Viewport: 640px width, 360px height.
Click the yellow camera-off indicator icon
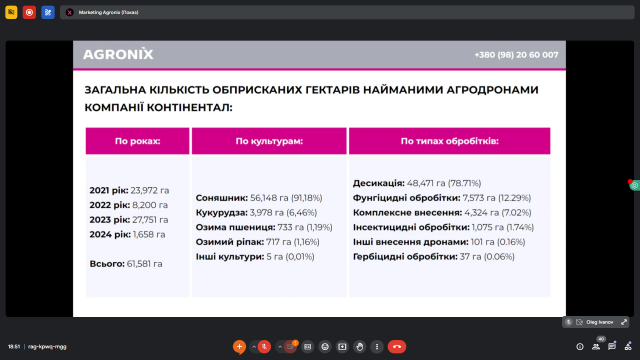(x=11, y=12)
